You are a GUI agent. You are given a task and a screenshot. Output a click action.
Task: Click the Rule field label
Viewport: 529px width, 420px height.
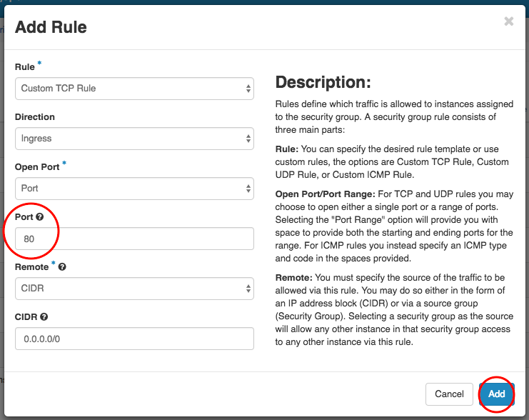[25, 66]
